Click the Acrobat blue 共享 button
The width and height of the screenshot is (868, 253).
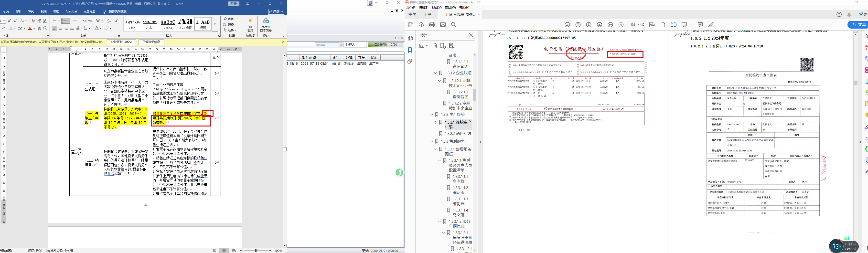point(858,25)
